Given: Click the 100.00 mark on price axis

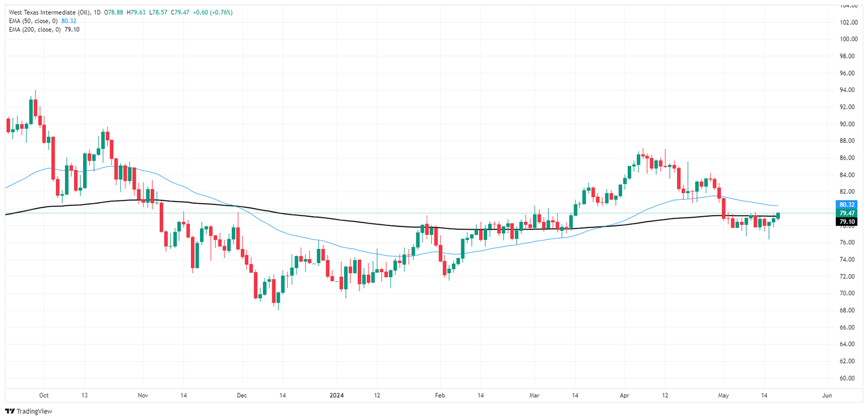Looking at the screenshot, I should click(x=849, y=40).
